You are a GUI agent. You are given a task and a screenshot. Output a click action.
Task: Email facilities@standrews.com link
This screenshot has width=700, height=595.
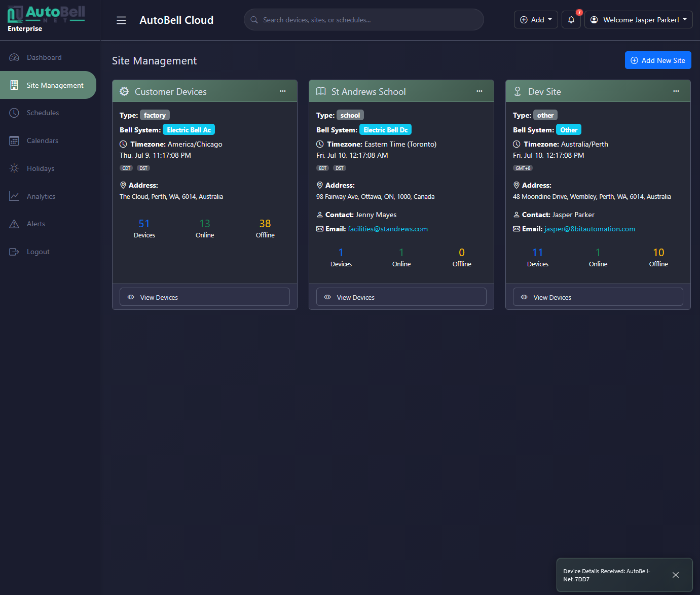388,229
